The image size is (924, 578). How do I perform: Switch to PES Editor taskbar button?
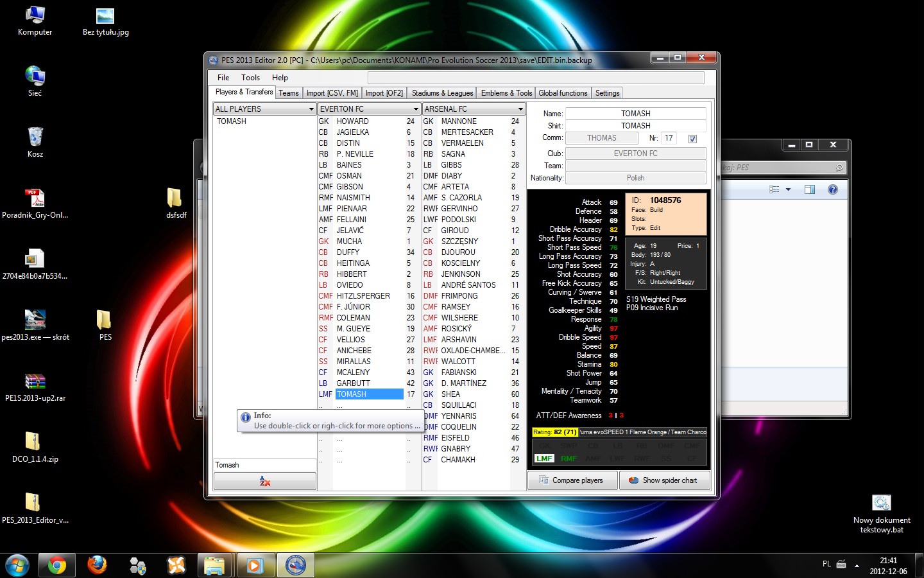tap(295, 566)
